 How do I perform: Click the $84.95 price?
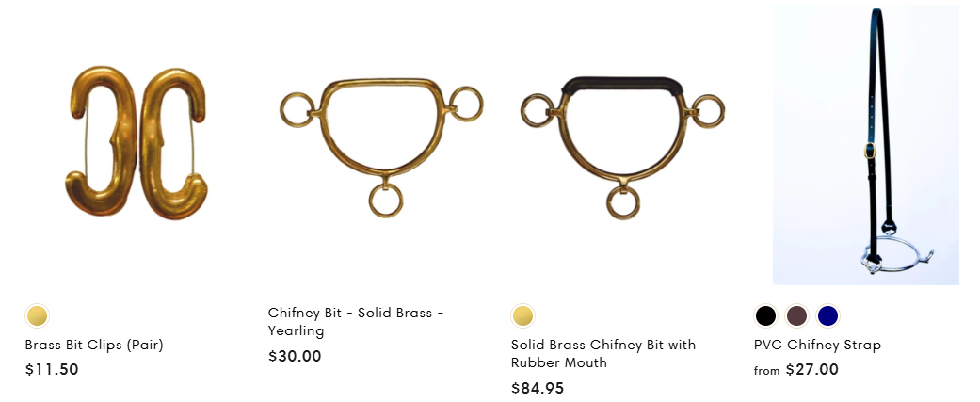[538, 388]
